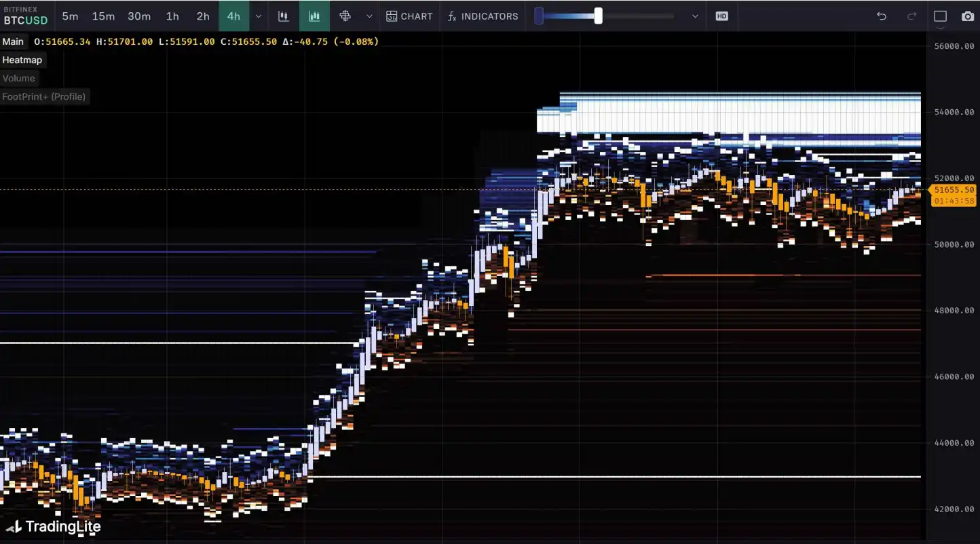
Task: Open the layout square icon
Action: pyautogui.click(x=940, y=16)
